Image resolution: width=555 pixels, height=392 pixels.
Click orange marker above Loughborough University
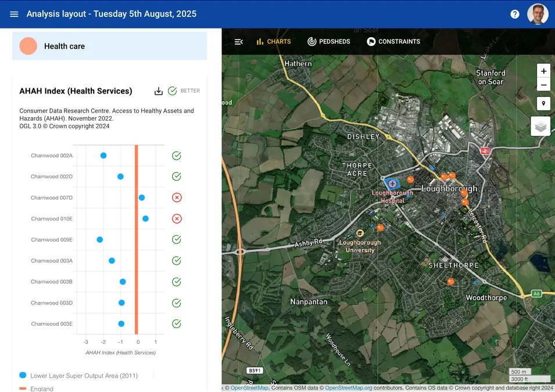pos(381,228)
